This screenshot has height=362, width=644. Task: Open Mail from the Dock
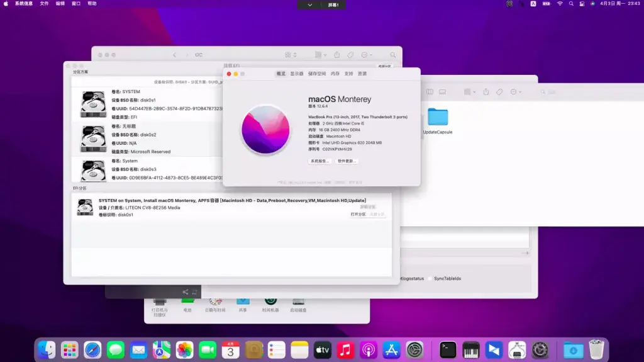138,350
